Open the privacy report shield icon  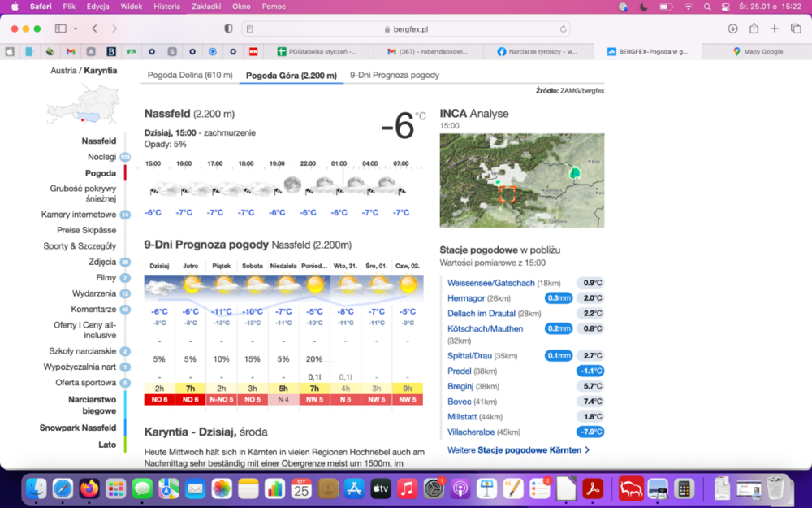coord(228,28)
